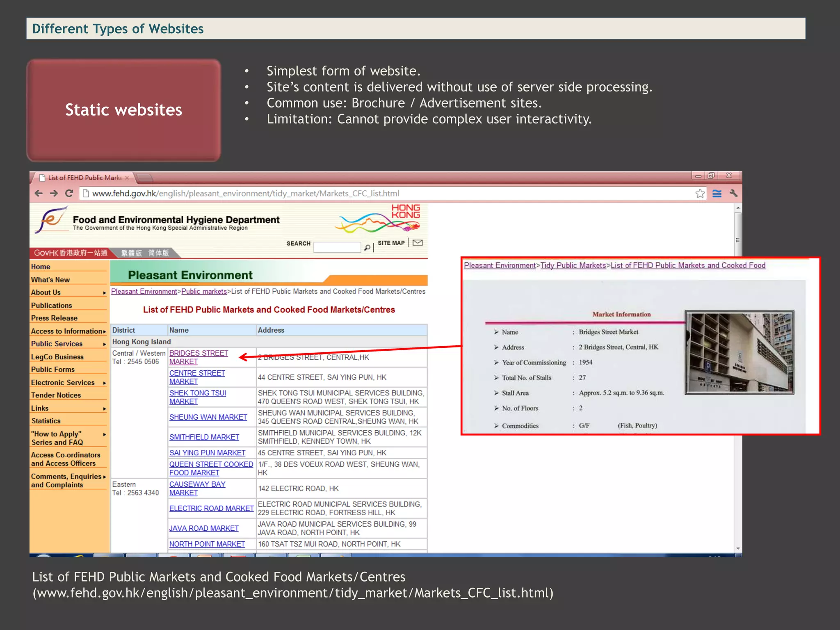840x630 pixels.
Task: Expand the Links submenu arrow
Action: [x=105, y=409]
